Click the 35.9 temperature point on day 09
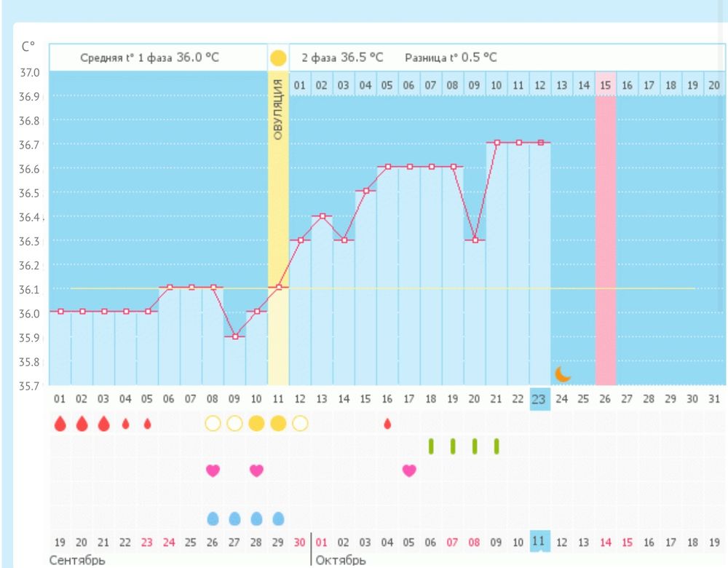This screenshot has height=568, width=728. 234,336
